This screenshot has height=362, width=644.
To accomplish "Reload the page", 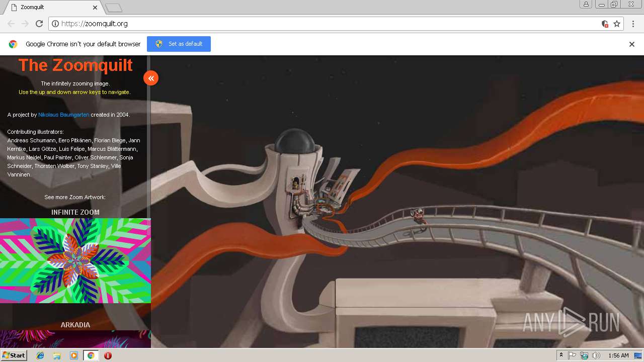I will click(x=39, y=24).
